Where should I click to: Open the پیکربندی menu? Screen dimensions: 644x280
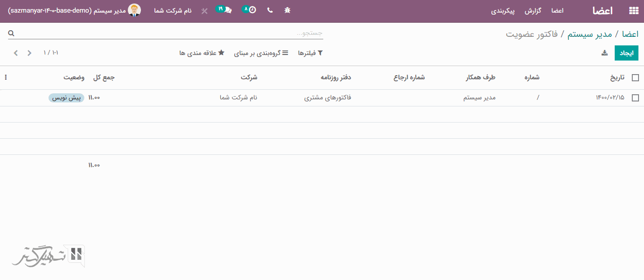coord(503,11)
